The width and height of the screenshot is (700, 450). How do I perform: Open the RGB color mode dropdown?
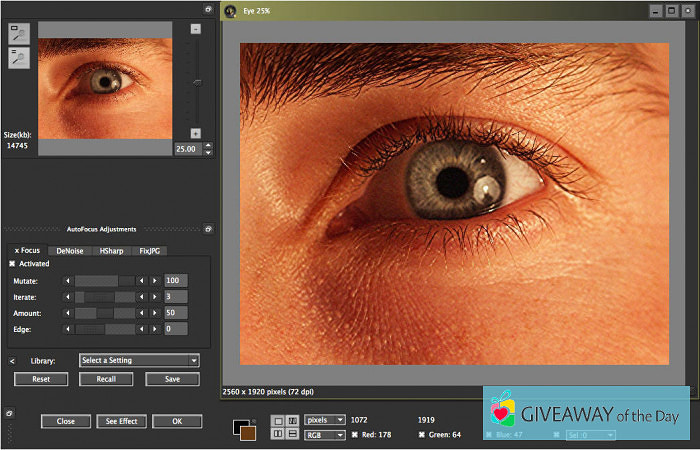(x=325, y=435)
